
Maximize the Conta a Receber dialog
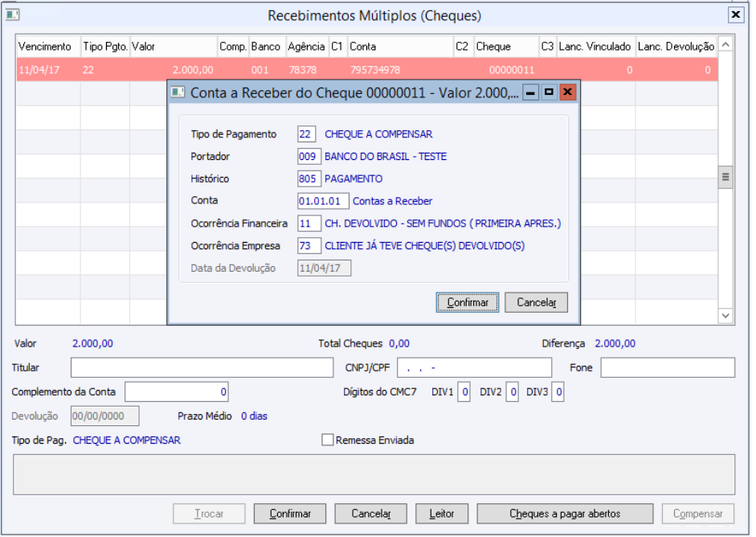point(549,92)
